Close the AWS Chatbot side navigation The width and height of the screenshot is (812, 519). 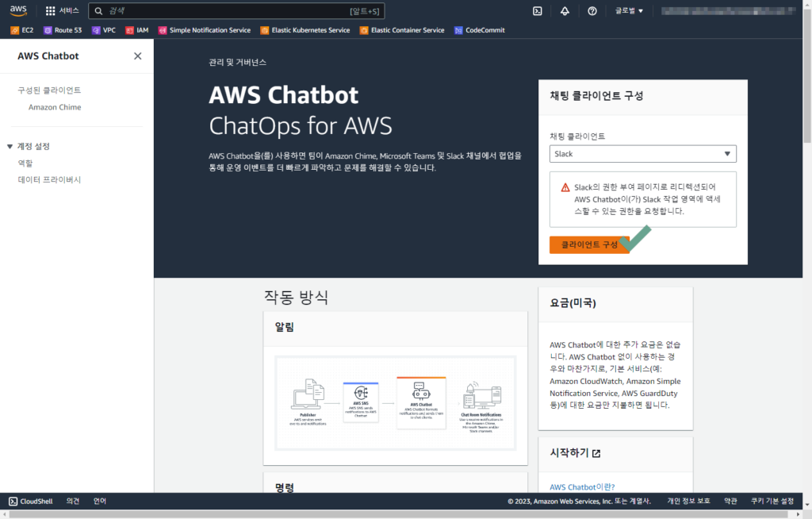pos(138,56)
